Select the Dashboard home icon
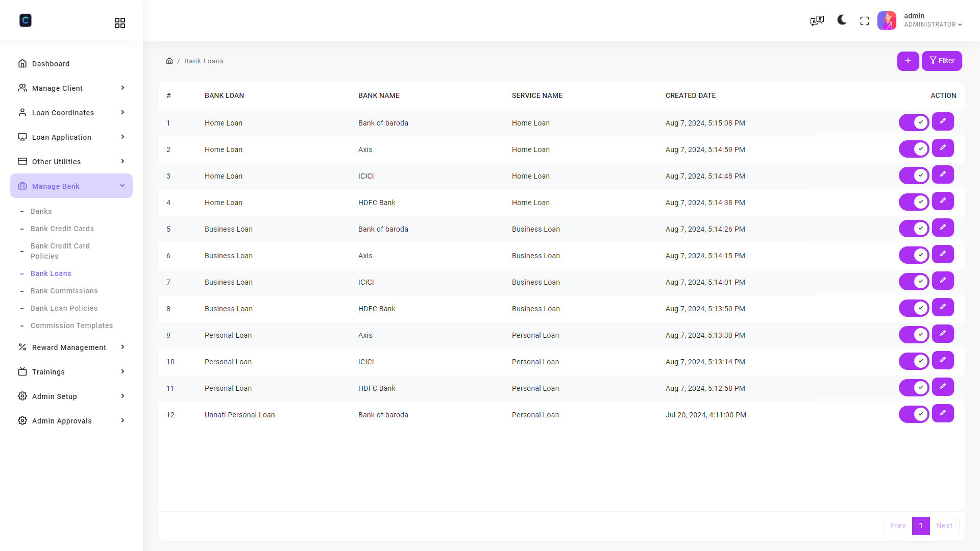The height and width of the screenshot is (551, 980). click(x=22, y=63)
